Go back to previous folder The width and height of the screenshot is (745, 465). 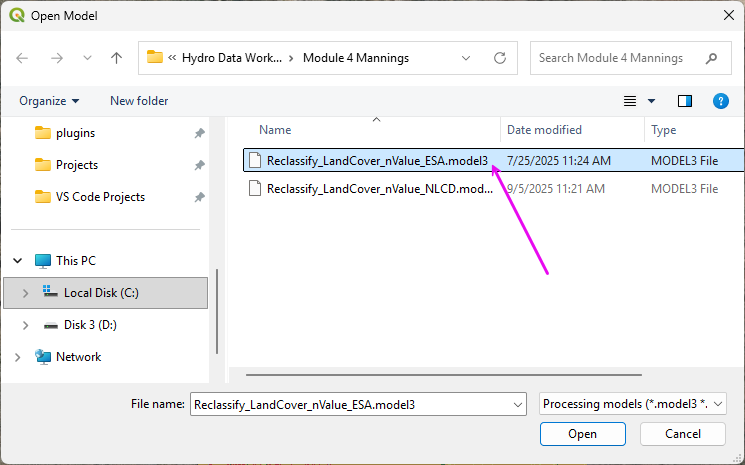coord(23,58)
